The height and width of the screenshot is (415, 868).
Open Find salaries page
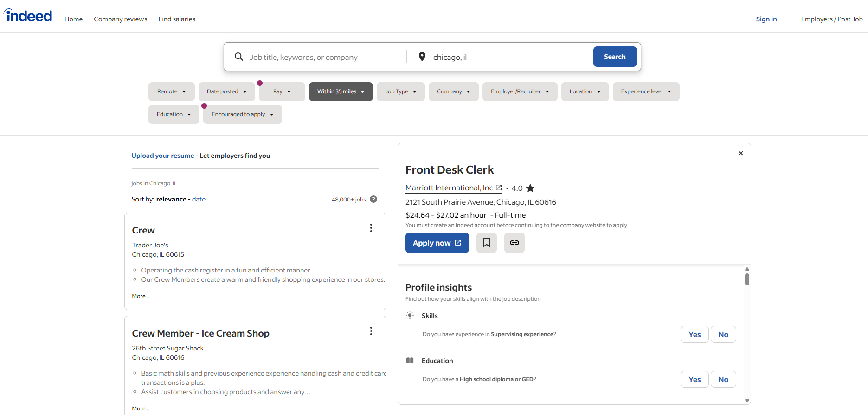tap(177, 19)
